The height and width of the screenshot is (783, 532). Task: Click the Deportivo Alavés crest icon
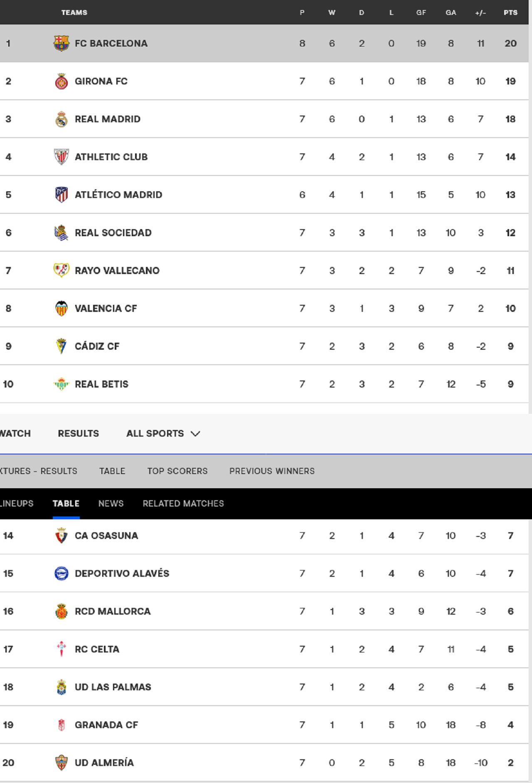[x=62, y=573]
